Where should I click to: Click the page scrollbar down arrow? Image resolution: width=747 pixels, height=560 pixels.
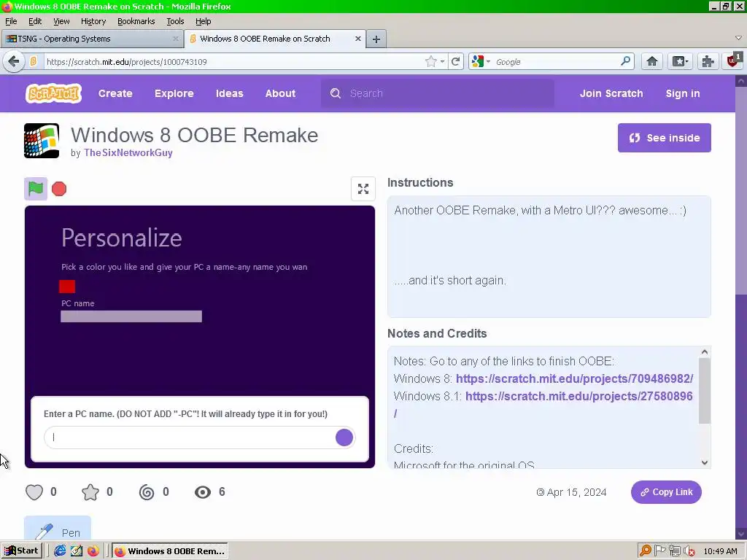pyautogui.click(x=741, y=533)
